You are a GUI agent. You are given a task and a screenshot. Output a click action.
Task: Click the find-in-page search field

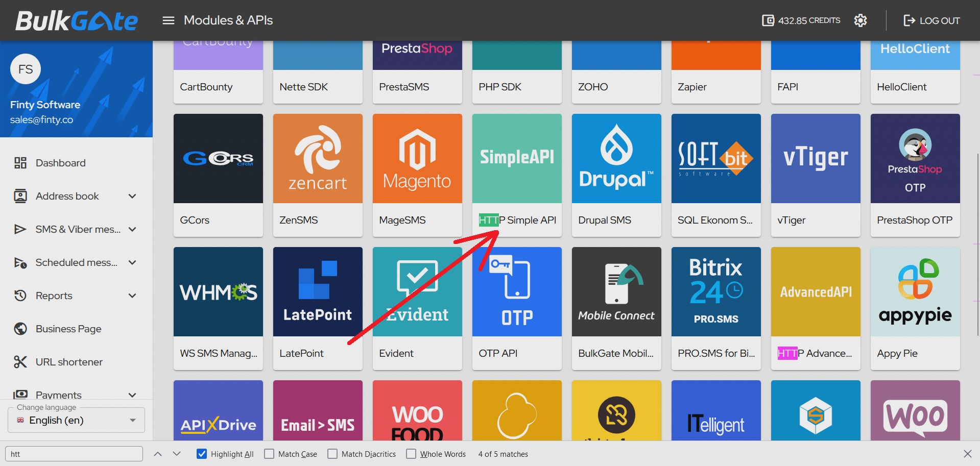74,454
